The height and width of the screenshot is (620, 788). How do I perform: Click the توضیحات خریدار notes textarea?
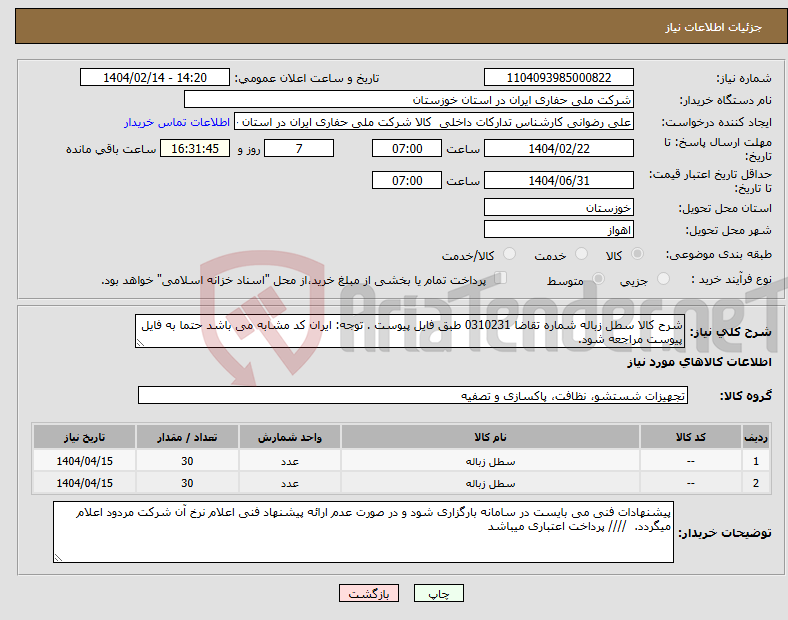pos(363,532)
